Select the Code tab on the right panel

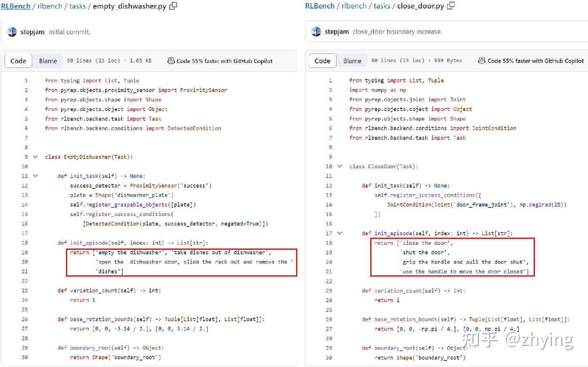pos(322,60)
